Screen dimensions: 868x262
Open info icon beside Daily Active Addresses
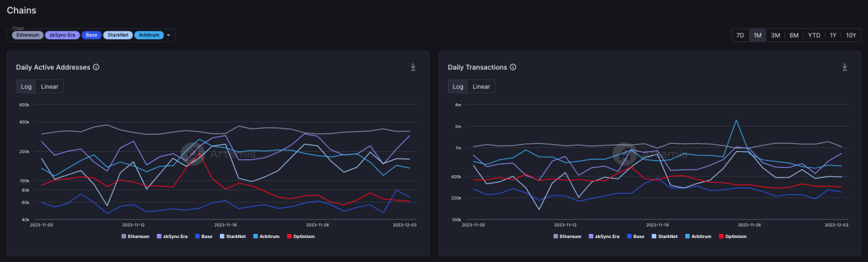coord(96,67)
